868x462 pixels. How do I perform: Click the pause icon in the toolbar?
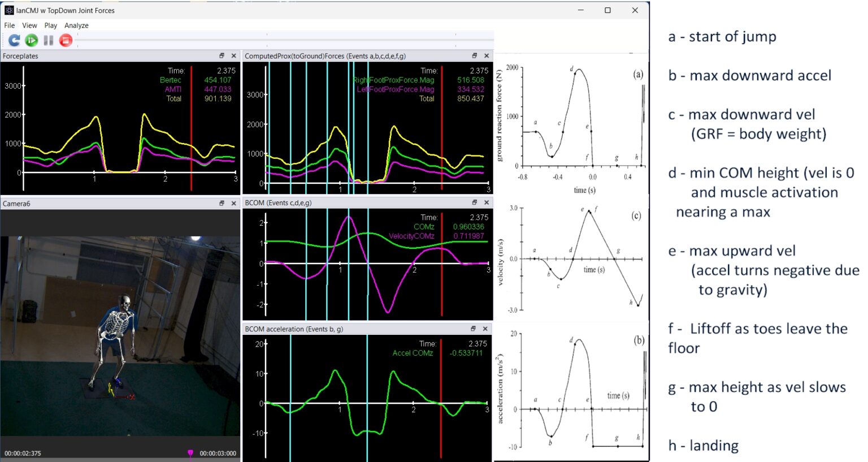[49, 40]
